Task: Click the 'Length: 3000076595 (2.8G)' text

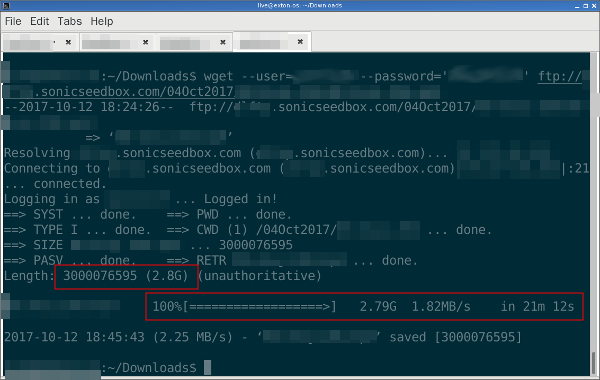Action: click(96, 276)
